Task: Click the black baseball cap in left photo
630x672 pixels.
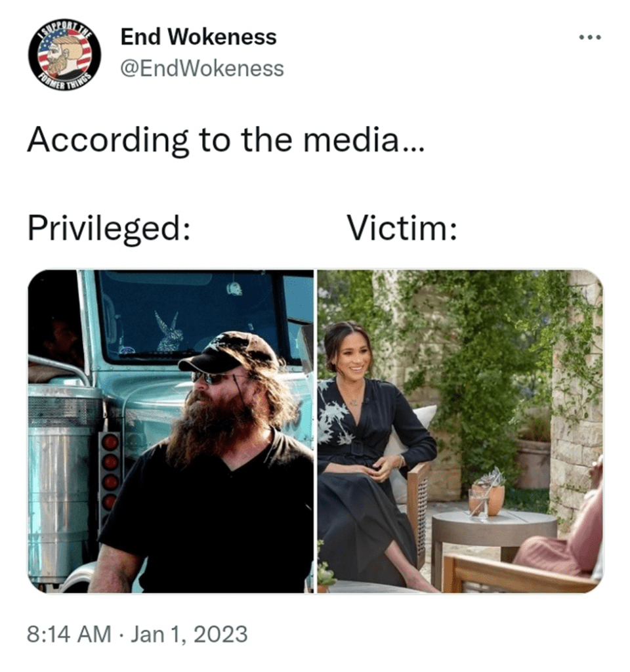Action: coord(228,352)
